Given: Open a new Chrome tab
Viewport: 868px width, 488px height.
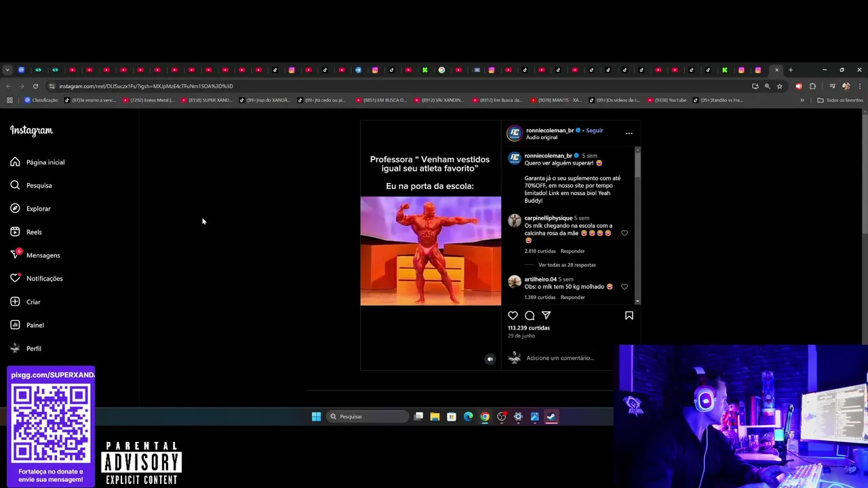Looking at the screenshot, I should (x=791, y=70).
